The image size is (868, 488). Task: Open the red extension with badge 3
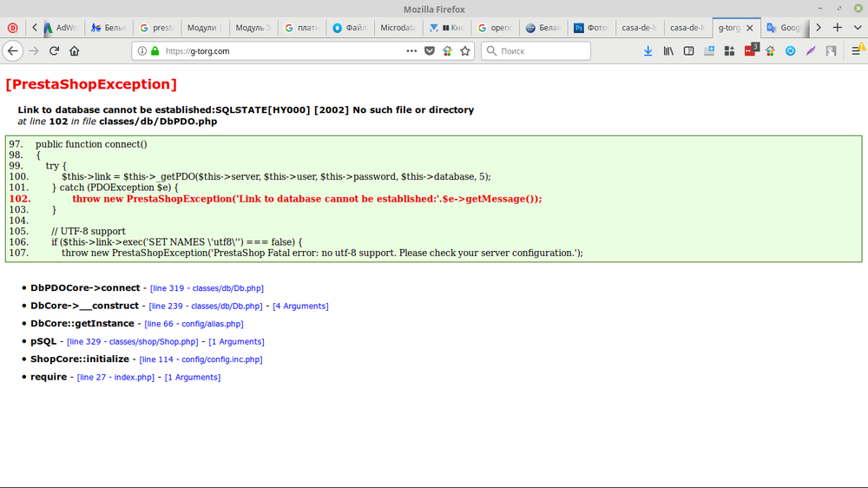click(751, 49)
